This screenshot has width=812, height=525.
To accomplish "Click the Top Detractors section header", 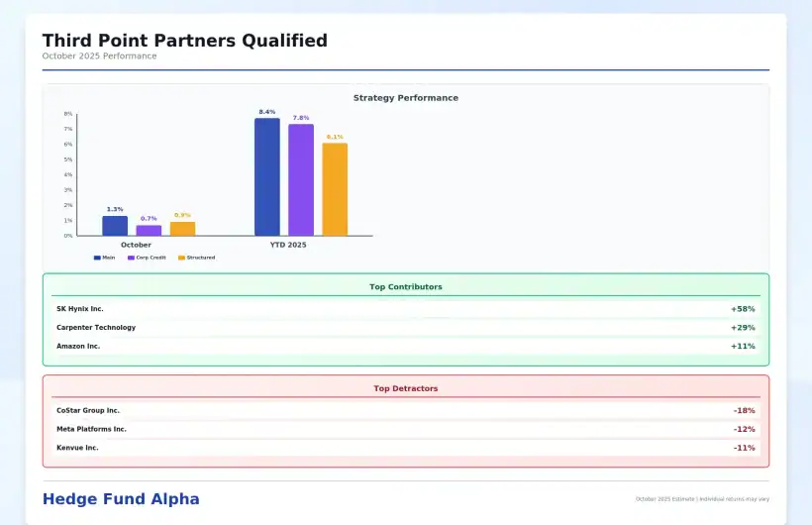I will coord(405,388).
